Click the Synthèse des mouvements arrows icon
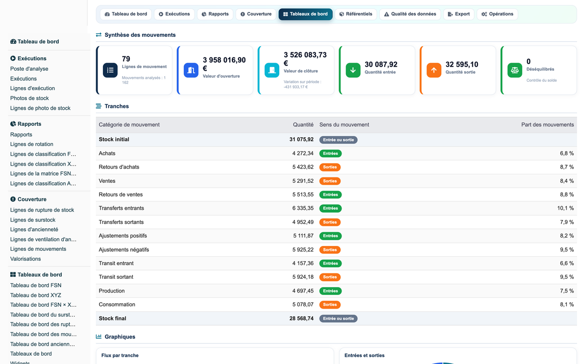 (99, 35)
